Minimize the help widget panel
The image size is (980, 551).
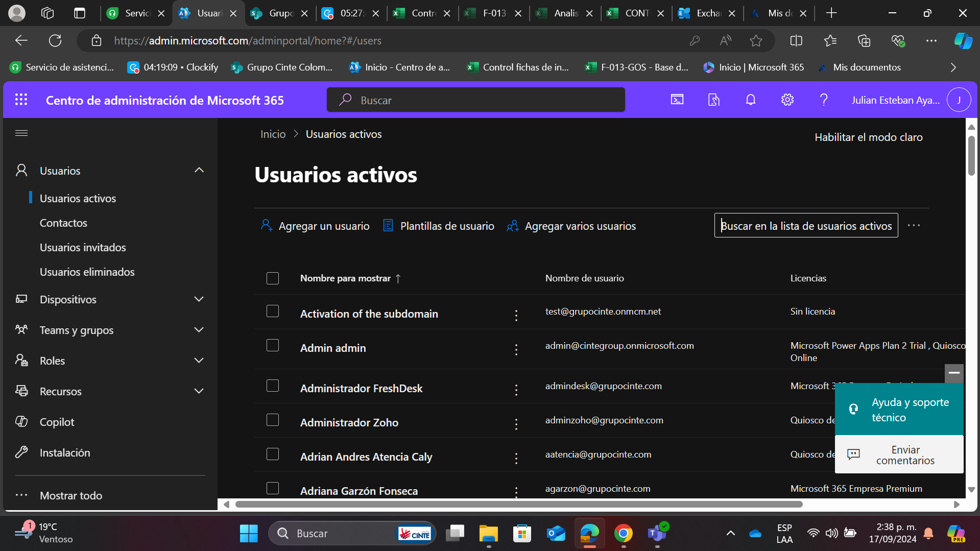click(954, 373)
